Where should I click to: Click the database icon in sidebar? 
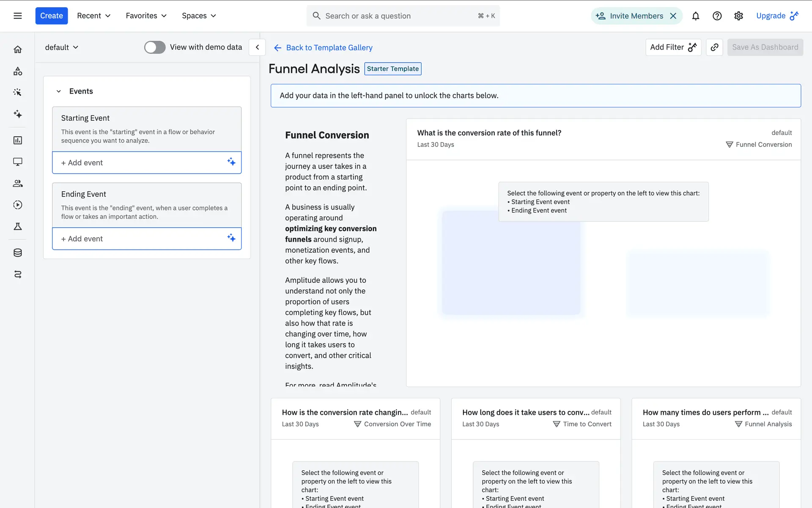[x=18, y=253]
